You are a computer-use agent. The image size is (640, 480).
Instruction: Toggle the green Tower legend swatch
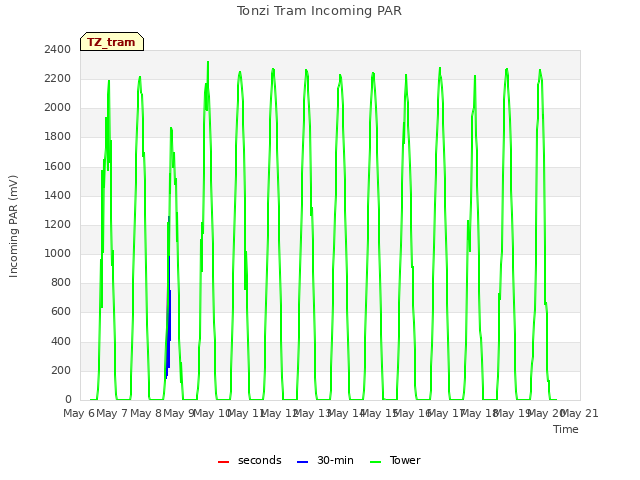pyautogui.click(x=376, y=462)
